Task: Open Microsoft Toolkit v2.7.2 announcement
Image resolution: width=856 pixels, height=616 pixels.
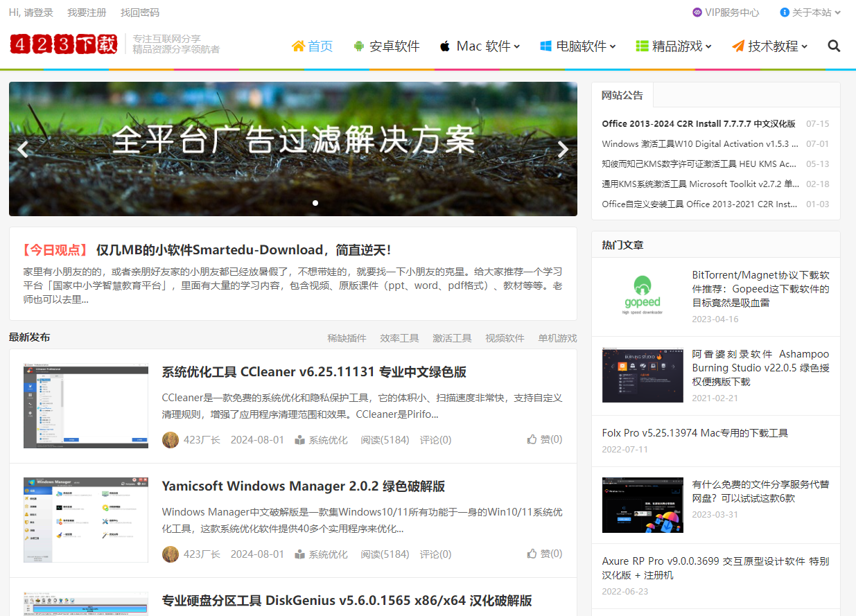Action: (x=701, y=184)
